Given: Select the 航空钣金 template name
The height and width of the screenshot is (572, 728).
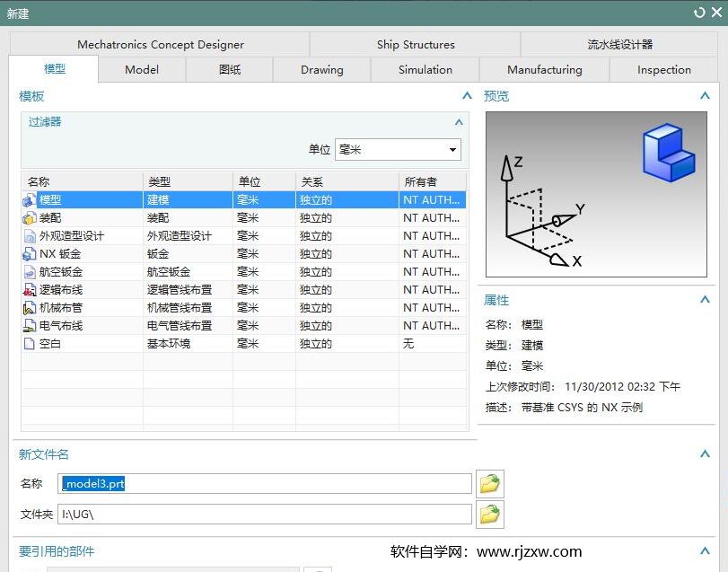Looking at the screenshot, I should 61,272.
